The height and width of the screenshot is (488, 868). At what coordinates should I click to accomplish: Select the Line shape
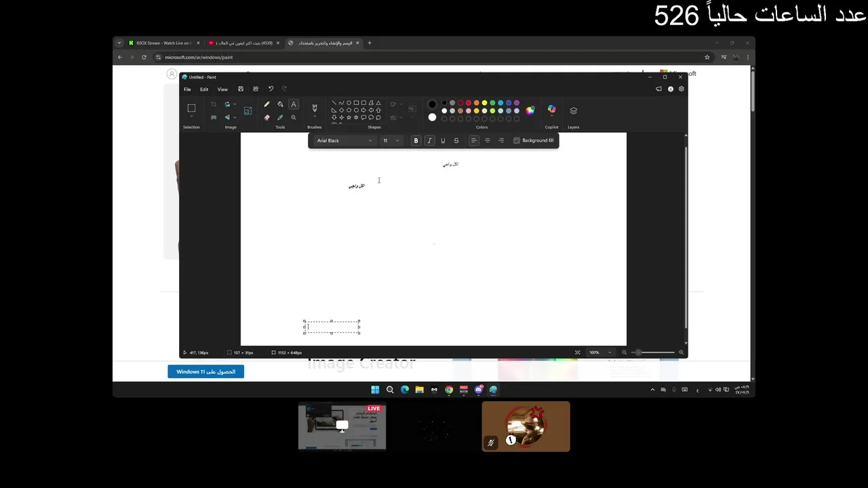click(334, 103)
